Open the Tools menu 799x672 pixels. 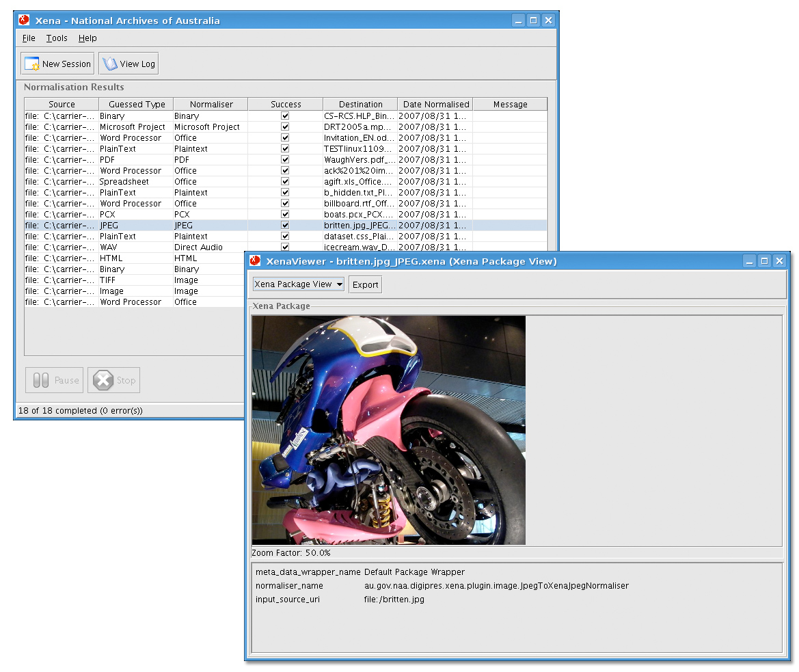pos(57,38)
